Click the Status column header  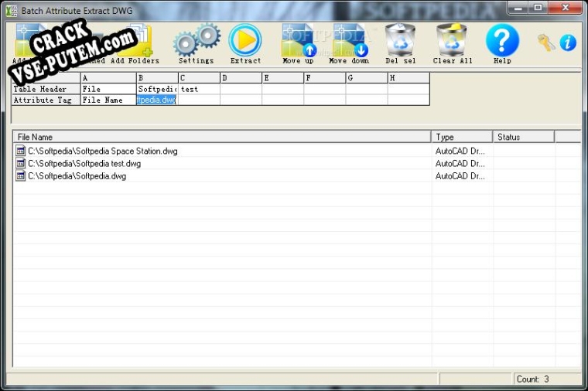[x=523, y=137]
